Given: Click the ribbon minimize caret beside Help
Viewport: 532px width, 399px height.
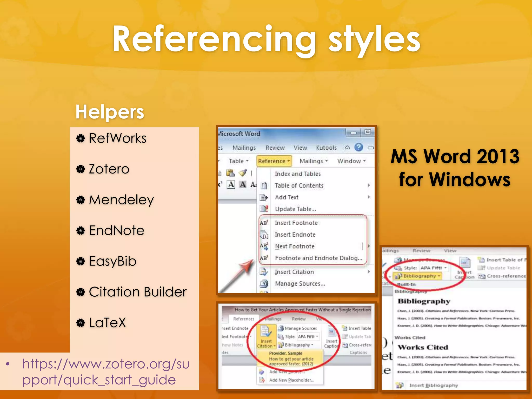Looking at the screenshot, I should click(347, 148).
